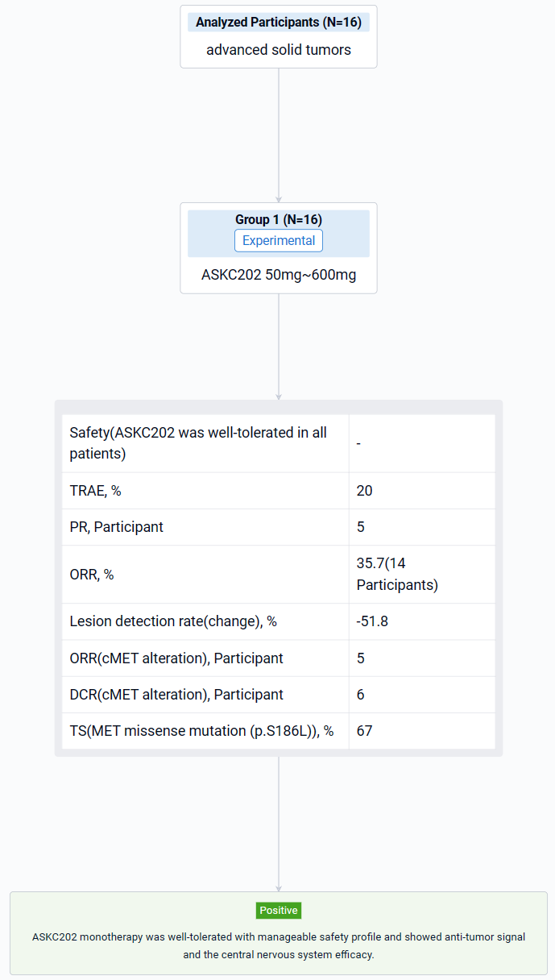Select the PR, Participant row
This screenshot has width=555, height=980.
(117, 527)
